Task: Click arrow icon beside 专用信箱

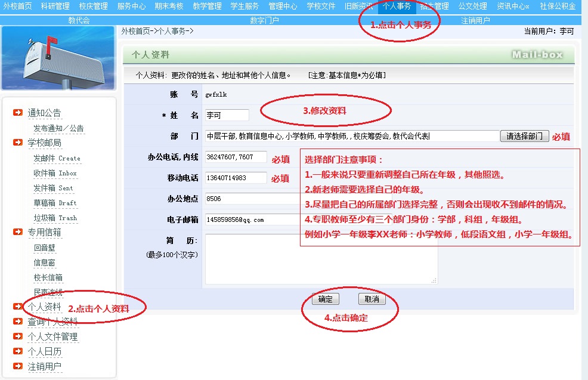Action: (x=18, y=232)
